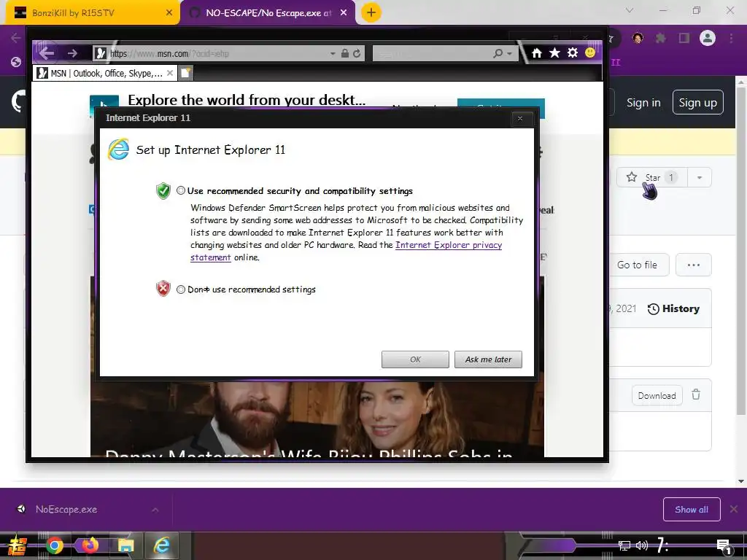Expand the NoEscape.exe download options chevron

click(155, 510)
